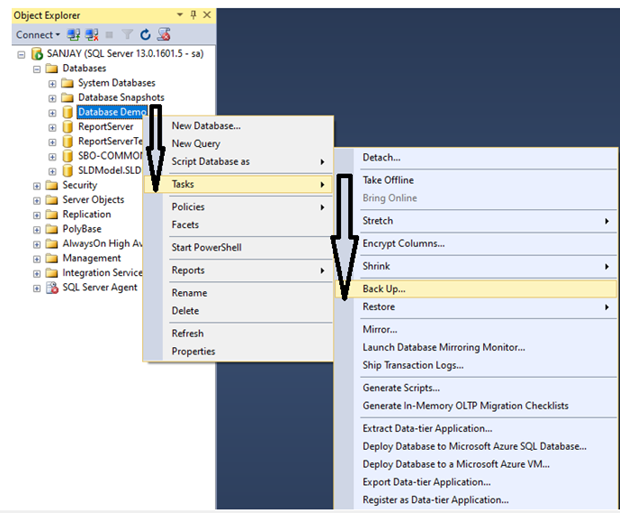Select Export Data-tier Application...
The width and height of the screenshot is (620, 513).
(x=476, y=482)
